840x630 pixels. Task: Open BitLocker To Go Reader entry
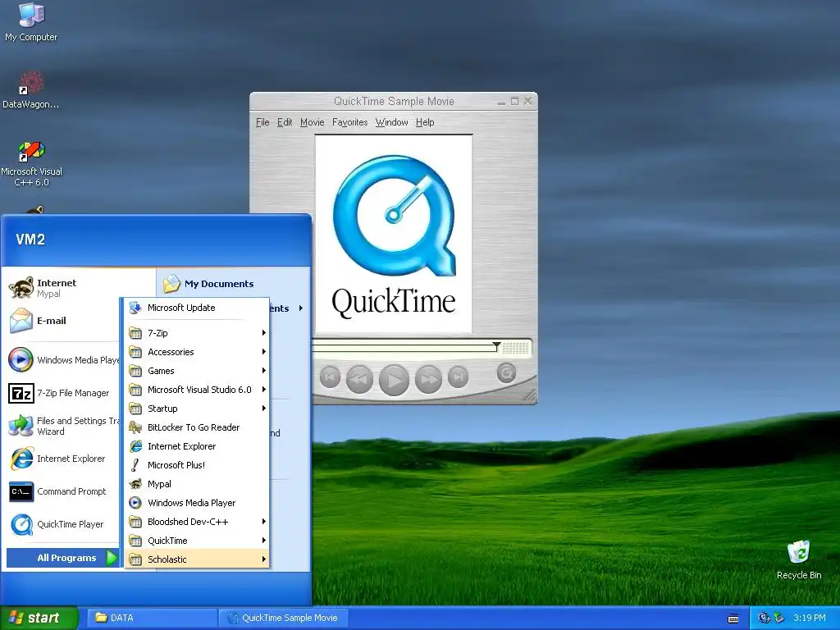pyautogui.click(x=197, y=427)
